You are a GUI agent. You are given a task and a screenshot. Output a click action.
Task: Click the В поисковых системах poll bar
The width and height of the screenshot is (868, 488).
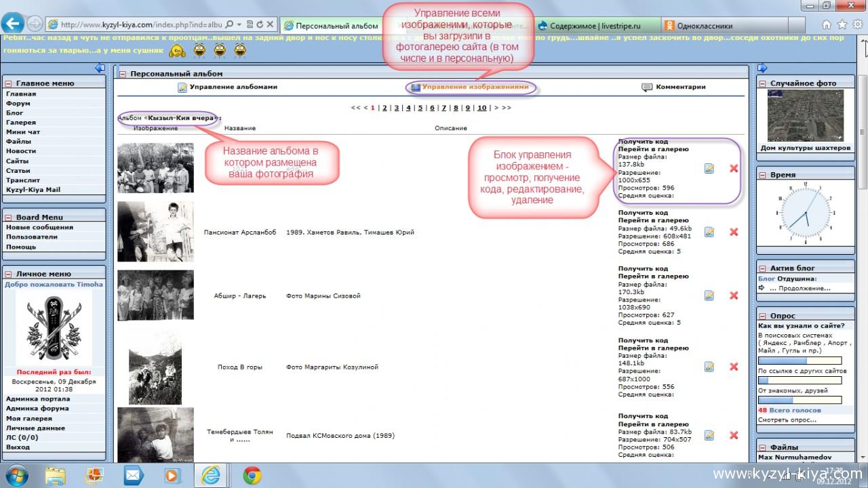point(800,361)
